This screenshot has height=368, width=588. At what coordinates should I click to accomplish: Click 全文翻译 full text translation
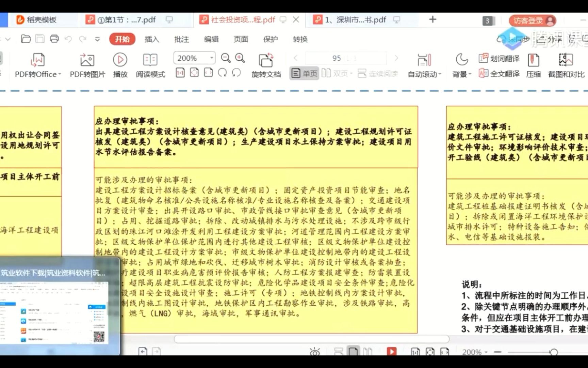[499, 74]
